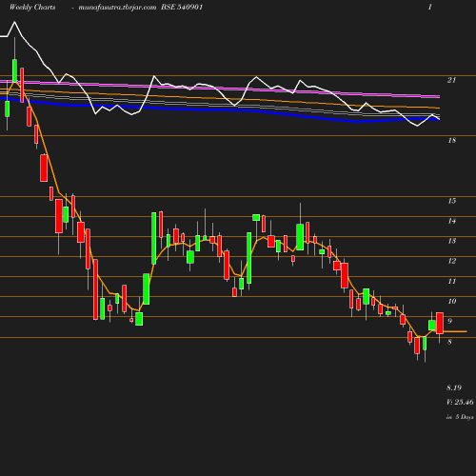
Task: Click the price axis label 13
Action: click(x=452, y=241)
